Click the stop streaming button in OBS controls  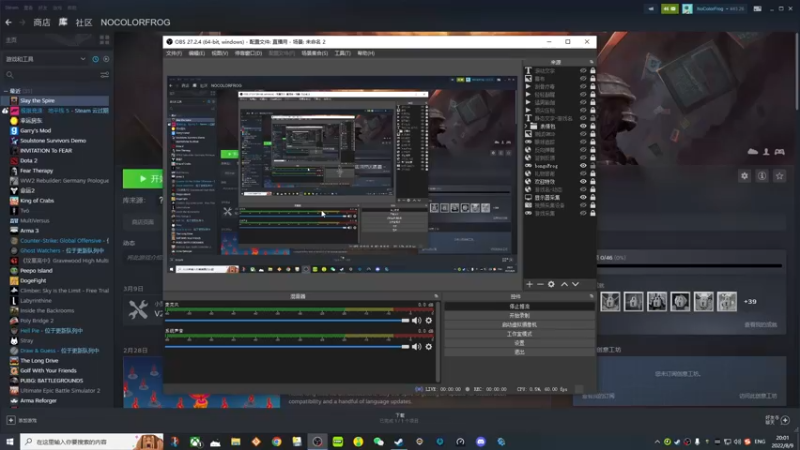coord(519,306)
